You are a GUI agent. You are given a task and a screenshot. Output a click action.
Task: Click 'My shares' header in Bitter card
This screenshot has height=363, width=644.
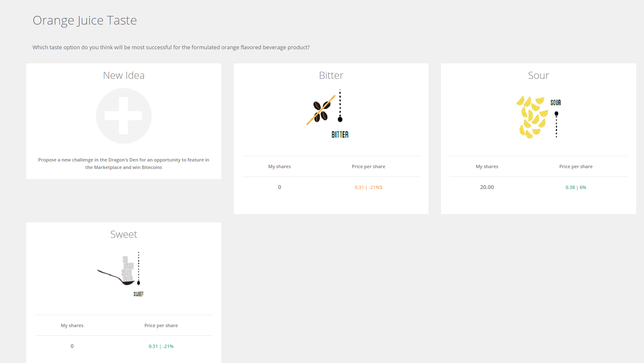click(x=279, y=166)
